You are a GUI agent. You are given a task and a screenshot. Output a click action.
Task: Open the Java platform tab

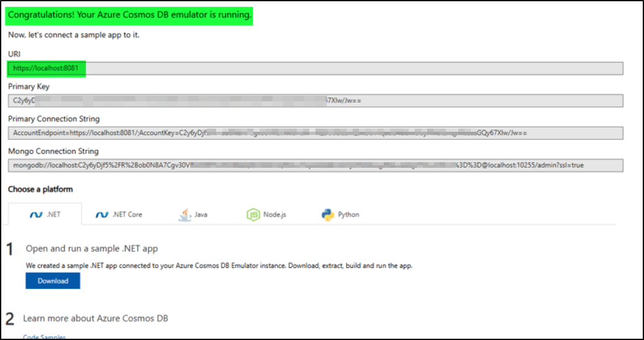point(193,214)
